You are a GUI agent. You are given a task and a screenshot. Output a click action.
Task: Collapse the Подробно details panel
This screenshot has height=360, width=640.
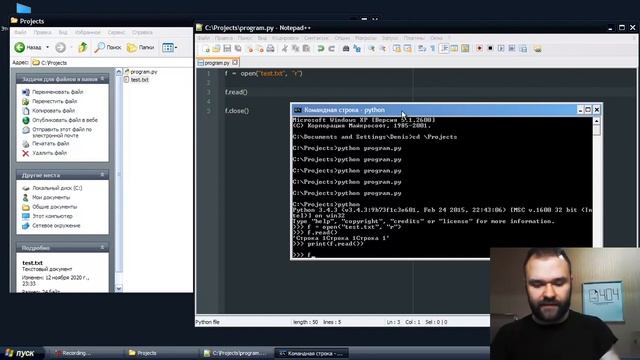tap(62, 248)
